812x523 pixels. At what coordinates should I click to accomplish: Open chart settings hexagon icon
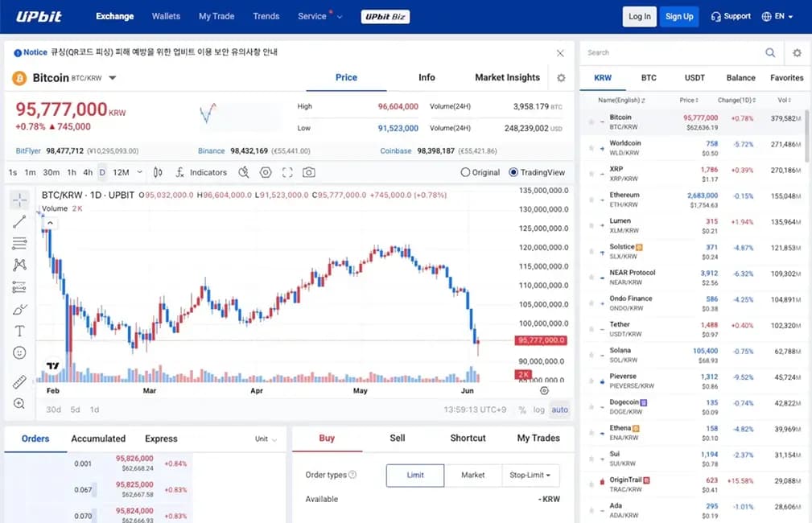(x=266, y=172)
